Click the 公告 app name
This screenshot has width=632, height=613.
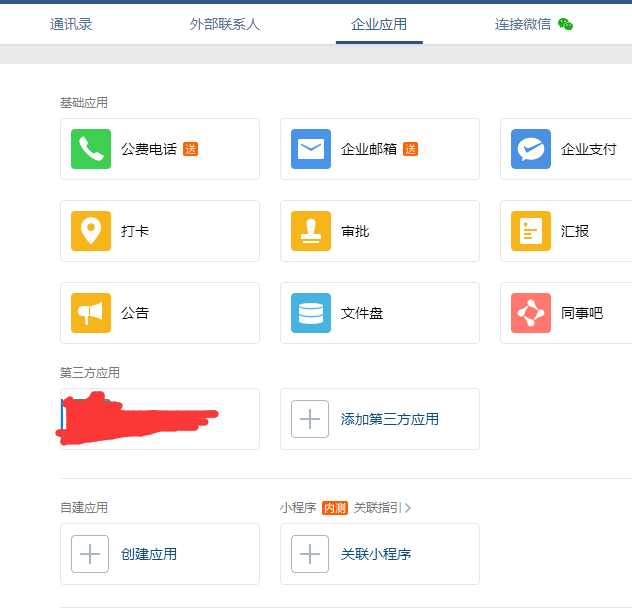point(135,313)
